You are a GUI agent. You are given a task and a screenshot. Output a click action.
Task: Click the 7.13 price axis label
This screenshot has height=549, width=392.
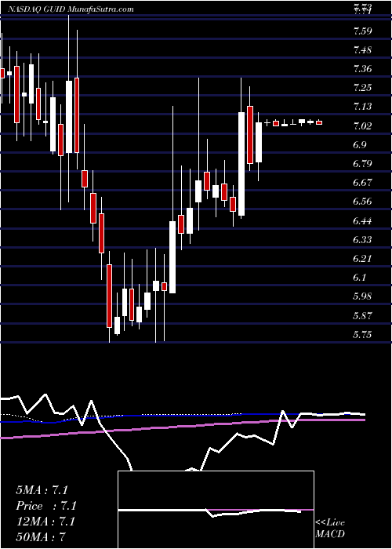362,107
